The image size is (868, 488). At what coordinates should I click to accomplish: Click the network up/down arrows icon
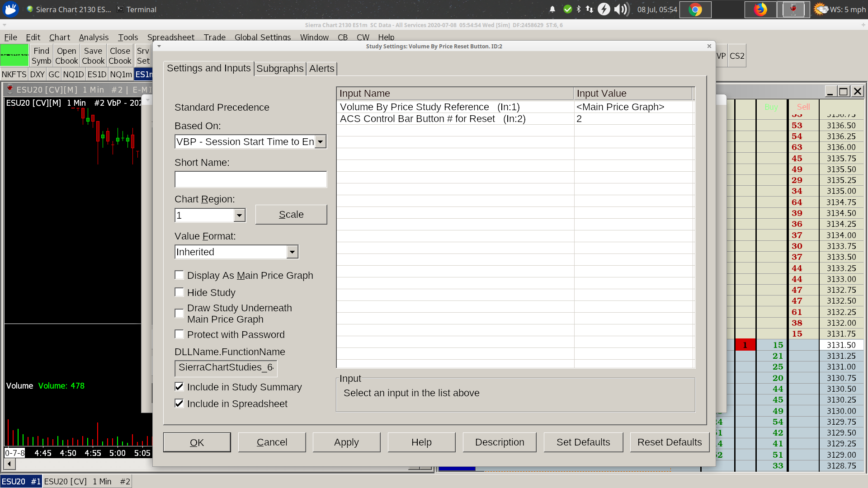click(590, 9)
